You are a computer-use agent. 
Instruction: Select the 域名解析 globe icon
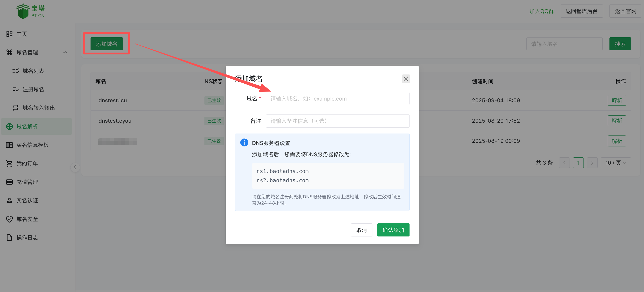pyautogui.click(x=9, y=126)
